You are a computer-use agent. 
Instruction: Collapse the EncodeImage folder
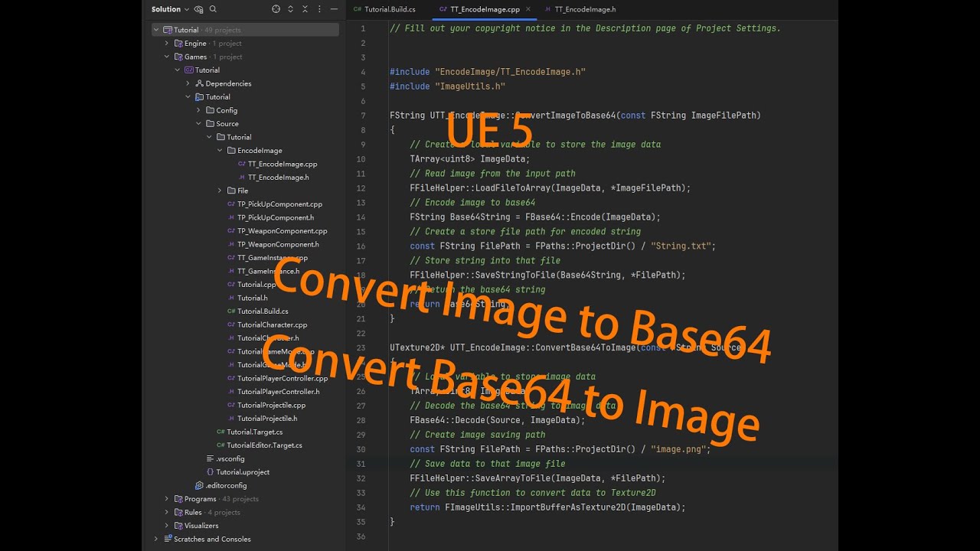(x=220, y=151)
